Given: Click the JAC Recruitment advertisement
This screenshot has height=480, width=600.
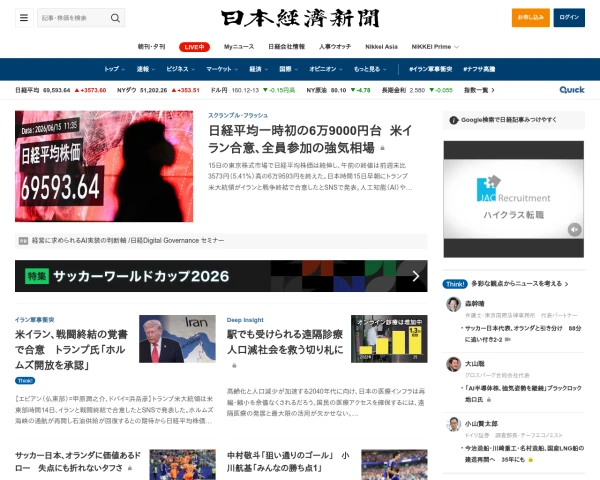Looking at the screenshot, I should click(x=514, y=199).
